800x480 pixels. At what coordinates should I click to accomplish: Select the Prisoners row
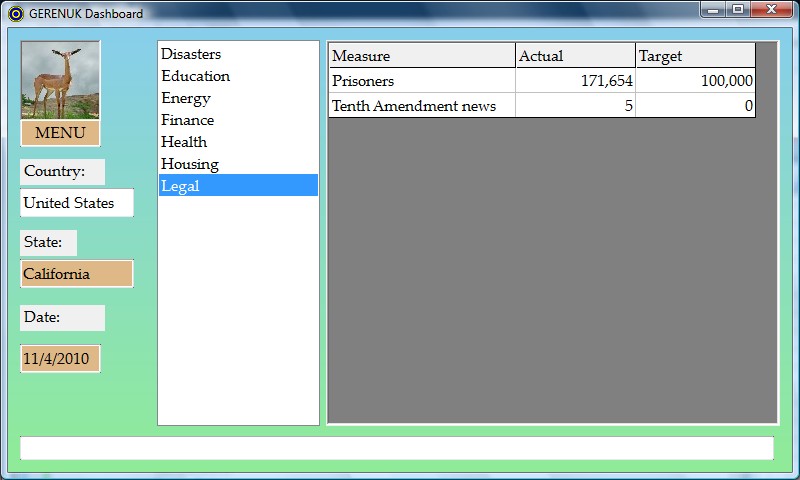pyautogui.click(x=421, y=81)
